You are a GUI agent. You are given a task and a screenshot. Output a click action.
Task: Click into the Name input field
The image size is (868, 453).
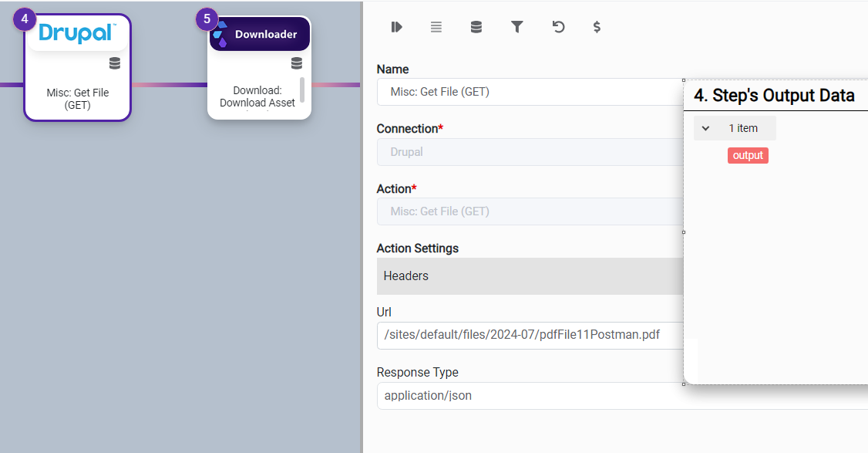coord(530,92)
